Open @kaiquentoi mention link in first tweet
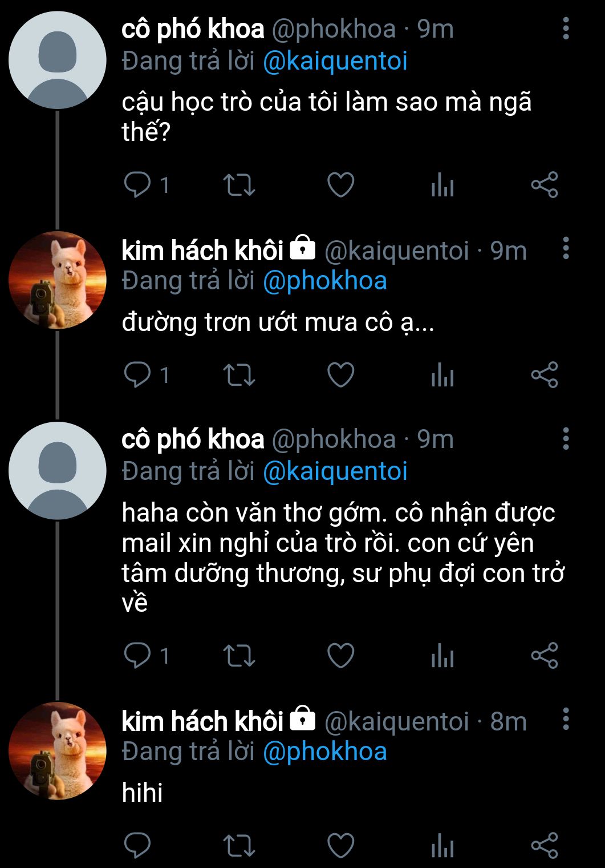The height and width of the screenshot is (868, 605). pyautogui.click(x=335, y=62)
